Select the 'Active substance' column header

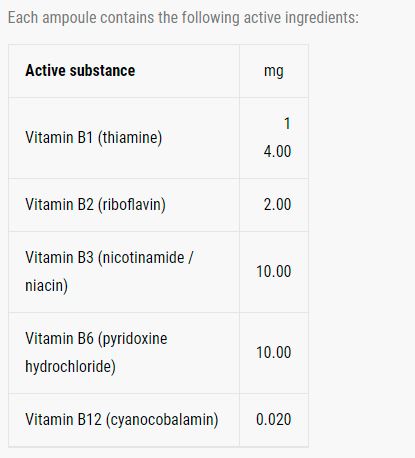pyautogui.click(x=80, y=71)
